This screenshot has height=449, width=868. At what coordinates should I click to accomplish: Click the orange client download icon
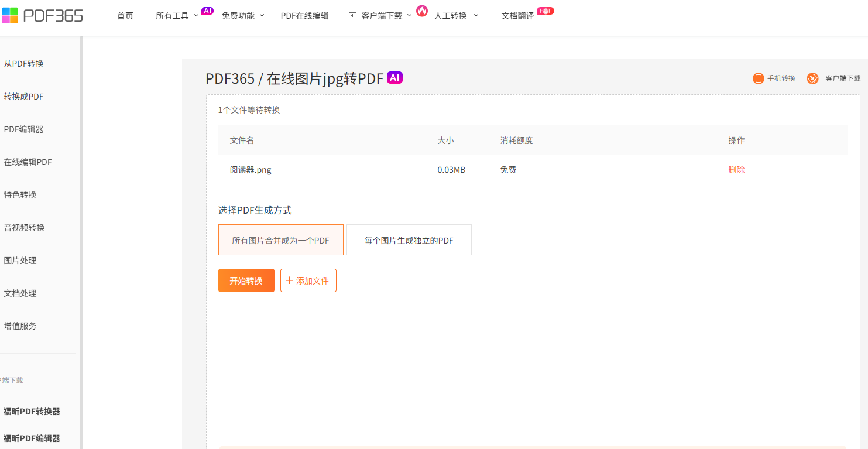812,78
